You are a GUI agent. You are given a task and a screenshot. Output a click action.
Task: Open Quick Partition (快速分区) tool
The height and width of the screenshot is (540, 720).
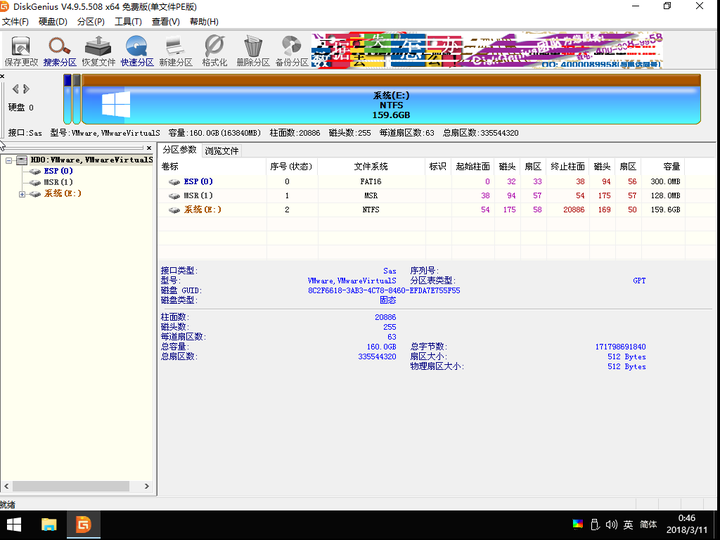tap(137, 51)
